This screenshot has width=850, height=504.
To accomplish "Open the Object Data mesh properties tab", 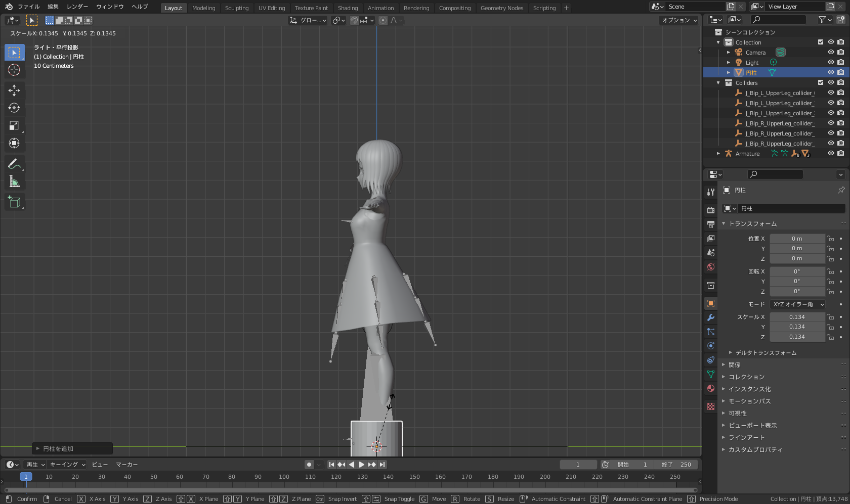I will (711, 374).
